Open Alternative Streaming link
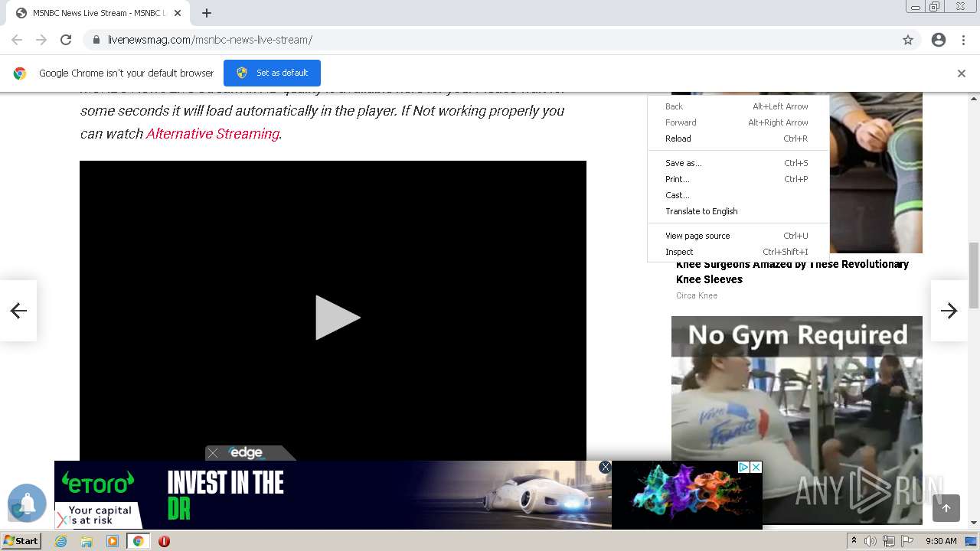The width and height of the screenshot is (980, 551). 212,133
